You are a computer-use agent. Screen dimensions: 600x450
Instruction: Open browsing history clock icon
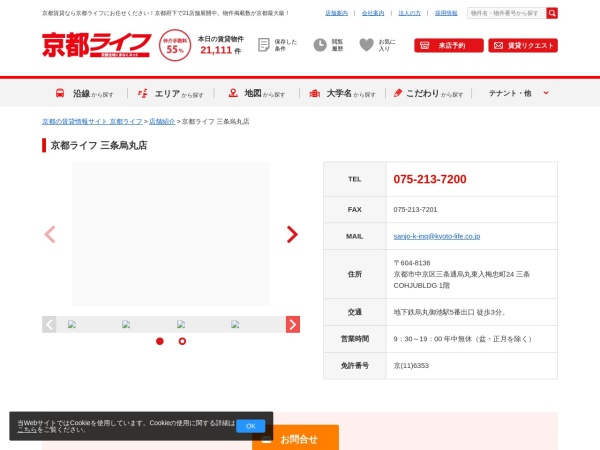(x=320, y=45)
